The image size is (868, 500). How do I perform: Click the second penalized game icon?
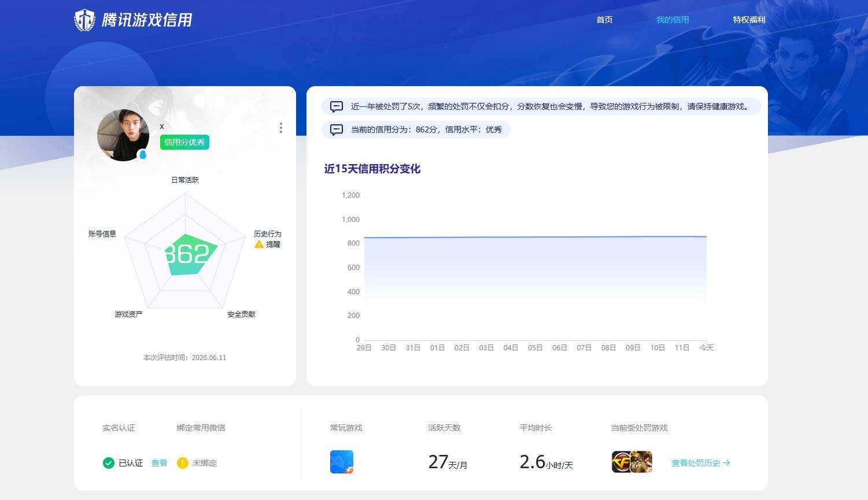[642, 462]
